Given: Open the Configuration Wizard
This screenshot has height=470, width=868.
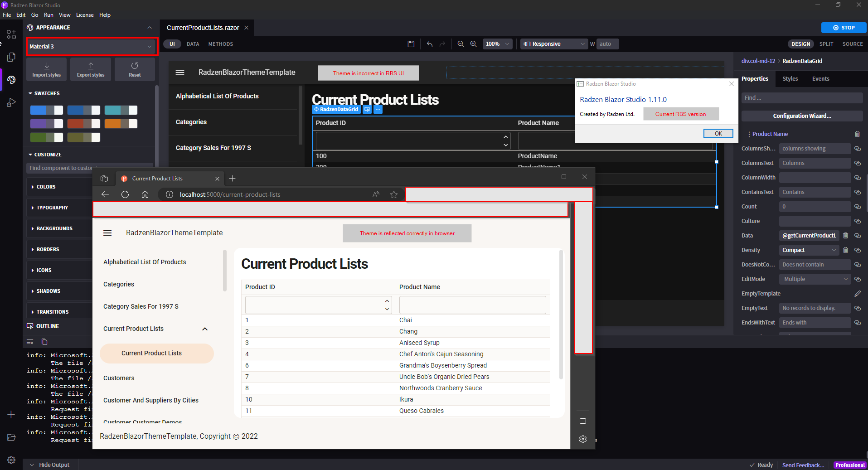Looking at the screenshot, I should [x=801, y=116].
